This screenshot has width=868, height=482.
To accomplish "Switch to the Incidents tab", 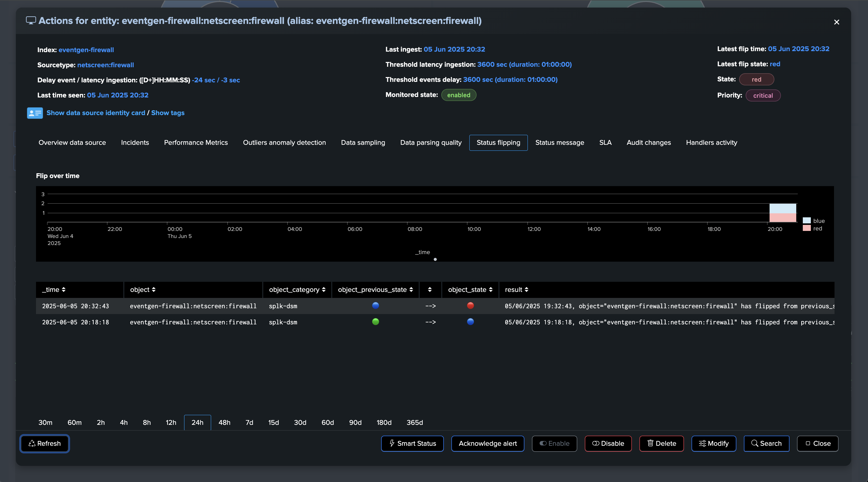I will point(135,143).
